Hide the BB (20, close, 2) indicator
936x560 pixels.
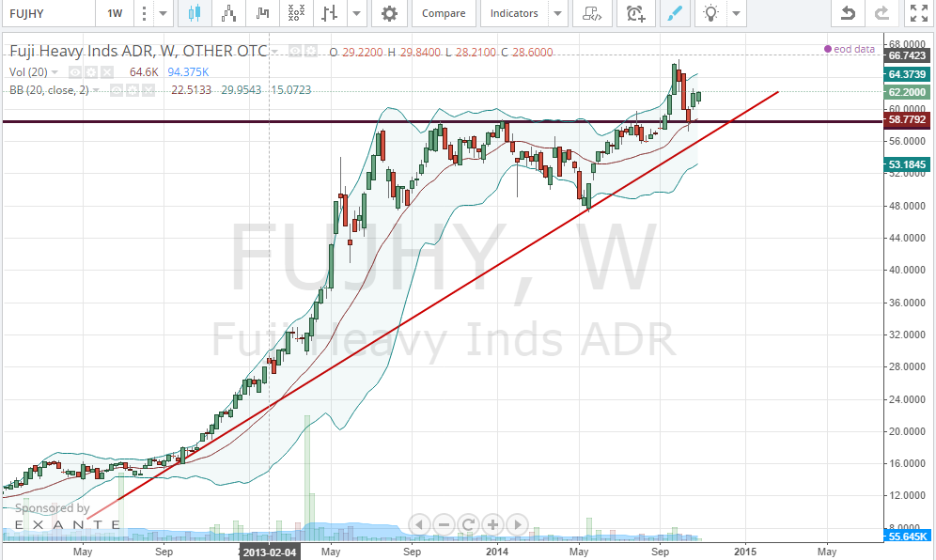[x=117, y=90]
